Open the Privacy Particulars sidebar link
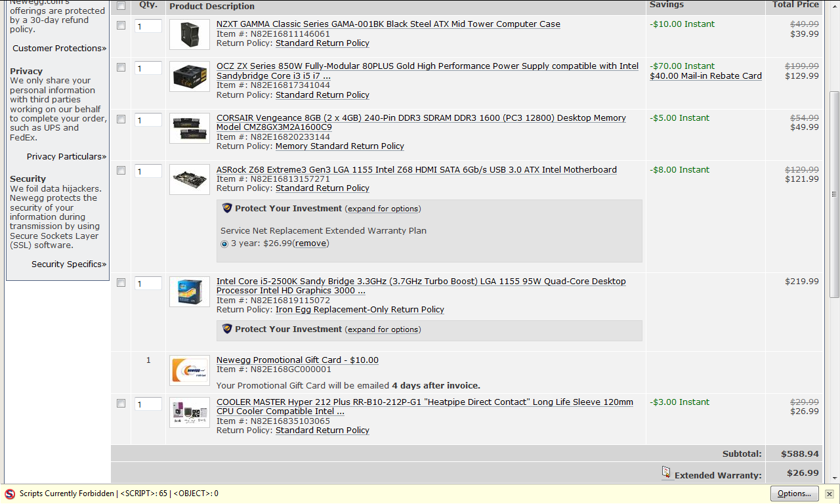The image size is (840, 504). click(x=66, y=157)
